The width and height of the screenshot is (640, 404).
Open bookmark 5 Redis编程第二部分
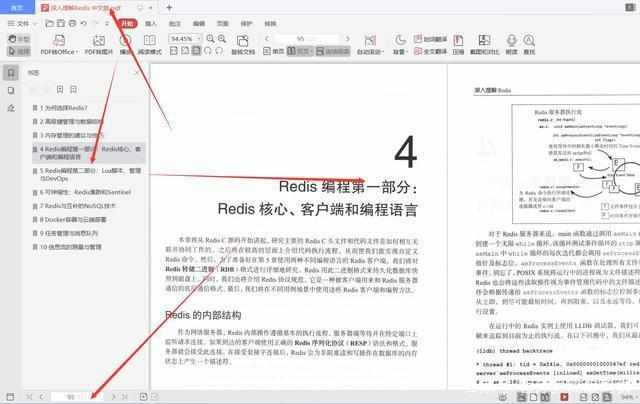point(87,174)
